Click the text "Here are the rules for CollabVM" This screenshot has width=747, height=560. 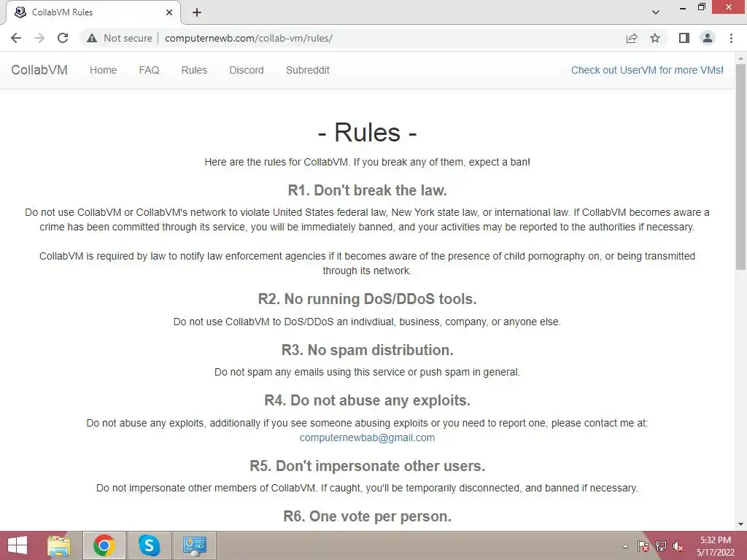[276, 162]
